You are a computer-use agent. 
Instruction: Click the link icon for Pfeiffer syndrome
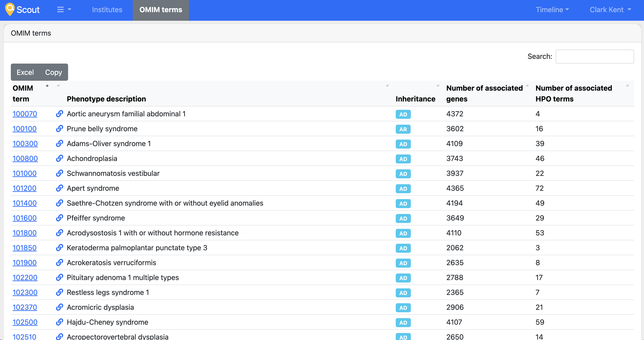tap(59, 218)
